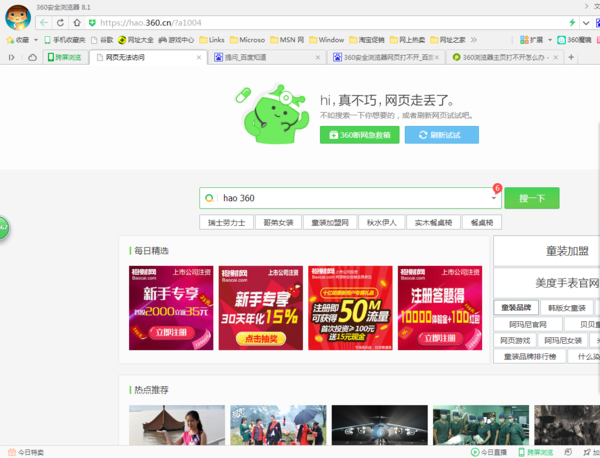Open 游戏中心 bookmark
The height and width of the screenshot is (458, 600).
pyautogui.click(x=176, y=40)
